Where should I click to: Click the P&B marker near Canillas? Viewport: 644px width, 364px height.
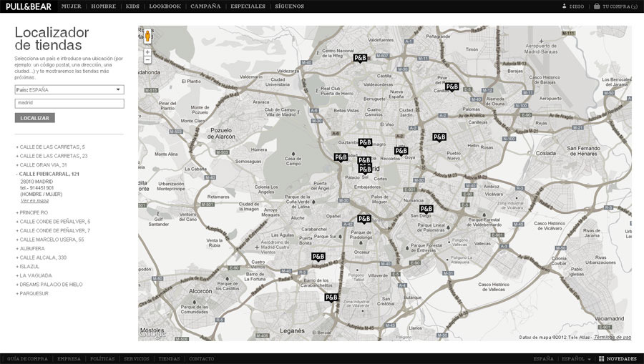[452, 87]
